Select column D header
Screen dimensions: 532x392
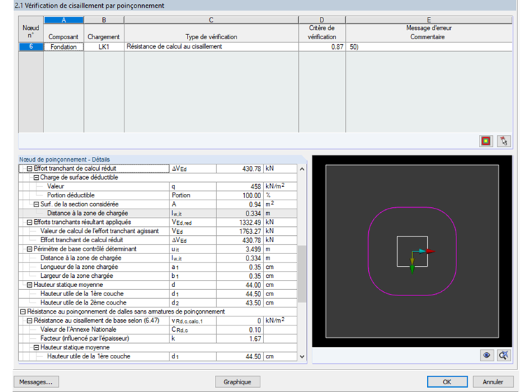[x=321, y=20]
